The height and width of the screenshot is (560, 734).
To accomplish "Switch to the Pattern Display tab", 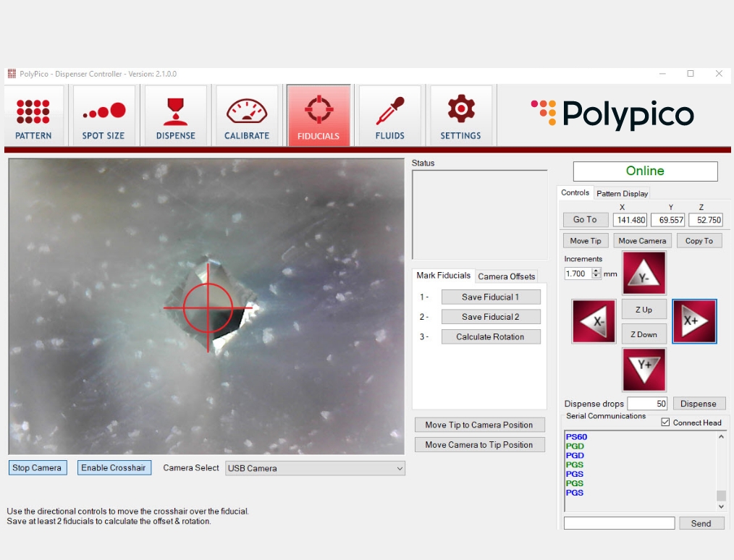I will click(622, 193).
